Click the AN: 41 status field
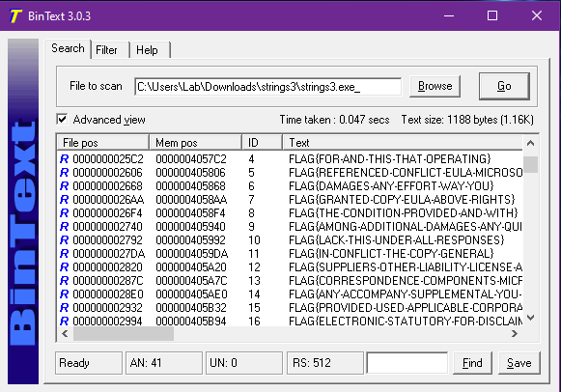 164,363
